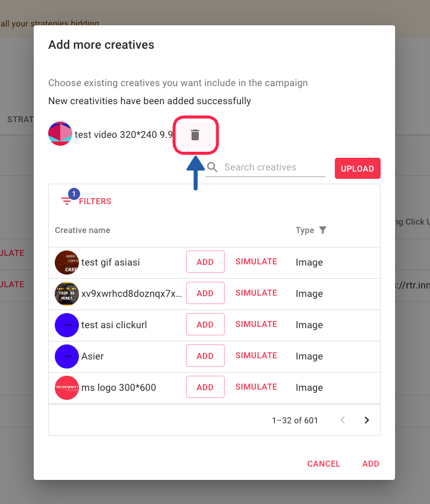Go to previous page of creatives
This screenshot has height=504, width=430.
tap(343, 420)
